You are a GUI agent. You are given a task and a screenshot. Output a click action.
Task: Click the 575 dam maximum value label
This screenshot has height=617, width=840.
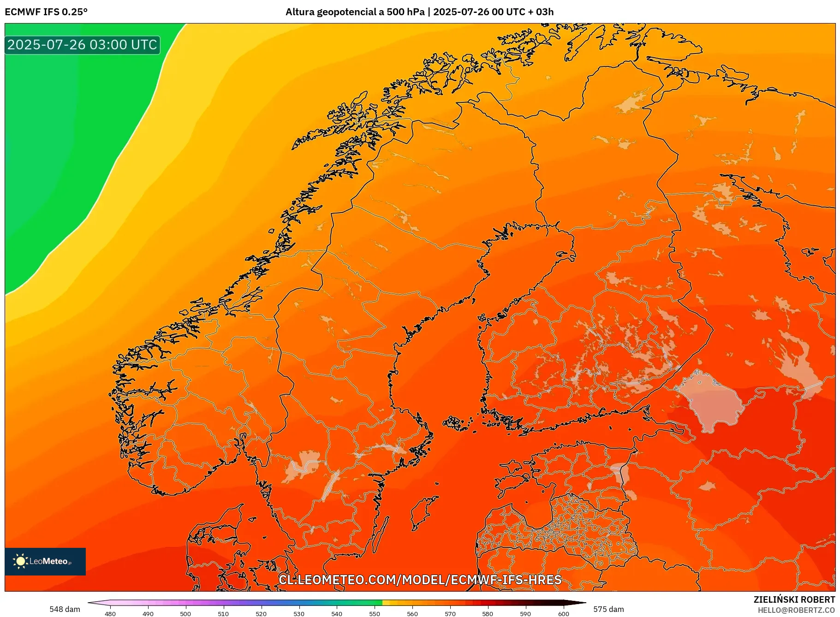608,609
